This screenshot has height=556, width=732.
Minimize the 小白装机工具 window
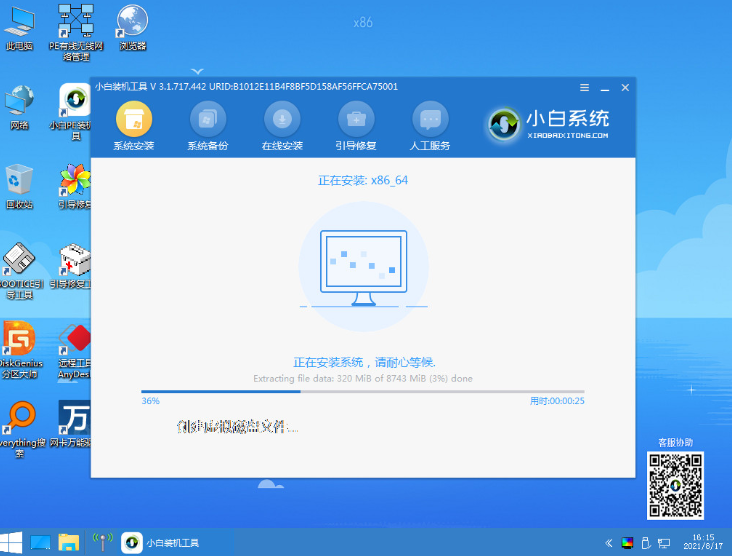605,88
